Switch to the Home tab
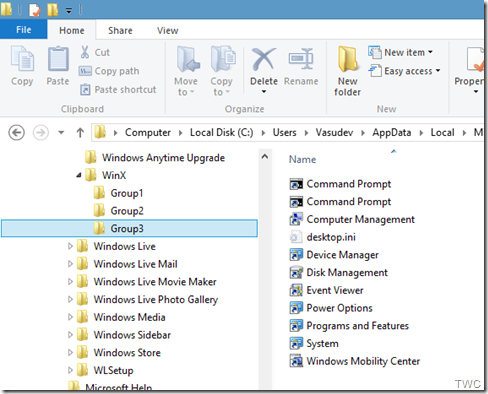The image size is (488, 394). [x=72, y=30]
